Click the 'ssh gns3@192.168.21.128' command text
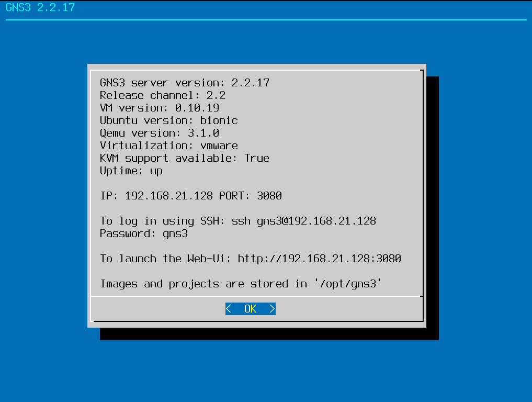The width and height of the screenshot is (532, 402). pyautogui.click(x=303, y=221)
